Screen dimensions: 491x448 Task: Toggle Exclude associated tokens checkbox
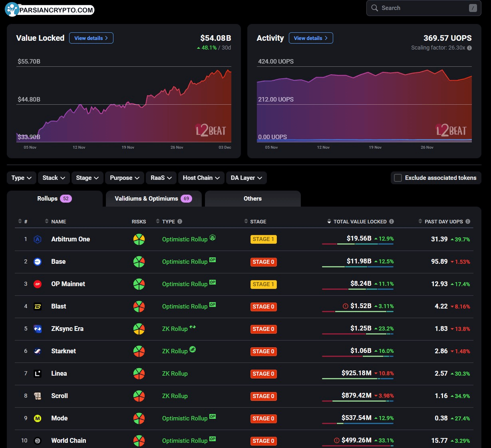[x=398, y=178]
